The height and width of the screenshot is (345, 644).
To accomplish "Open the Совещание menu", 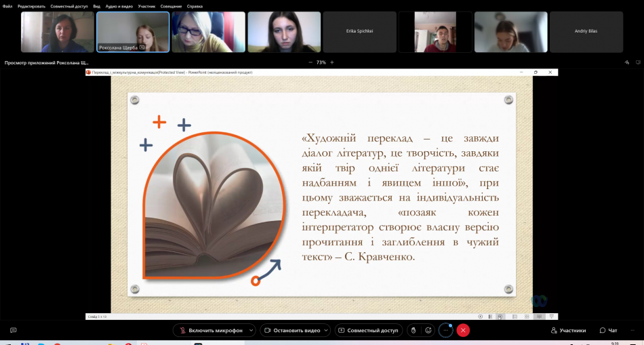I will click(171, 6).
